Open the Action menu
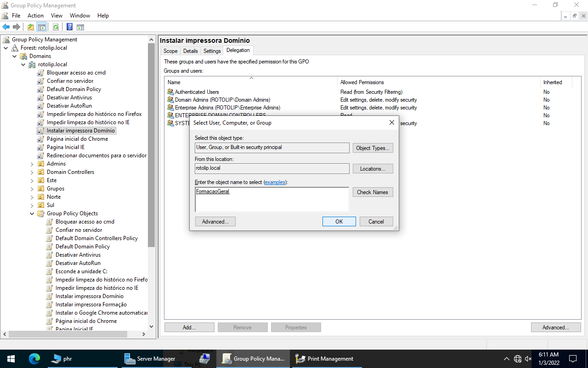588x368 pixels. point(35,16)
